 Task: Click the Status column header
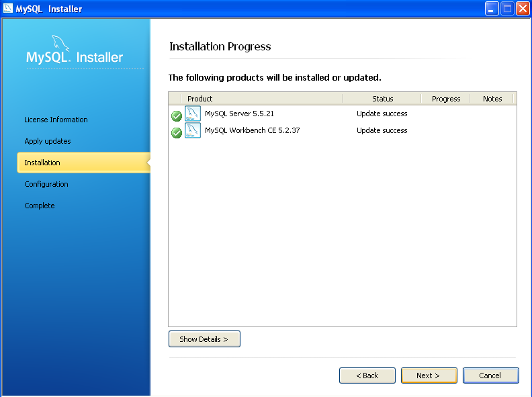point(382,99)
